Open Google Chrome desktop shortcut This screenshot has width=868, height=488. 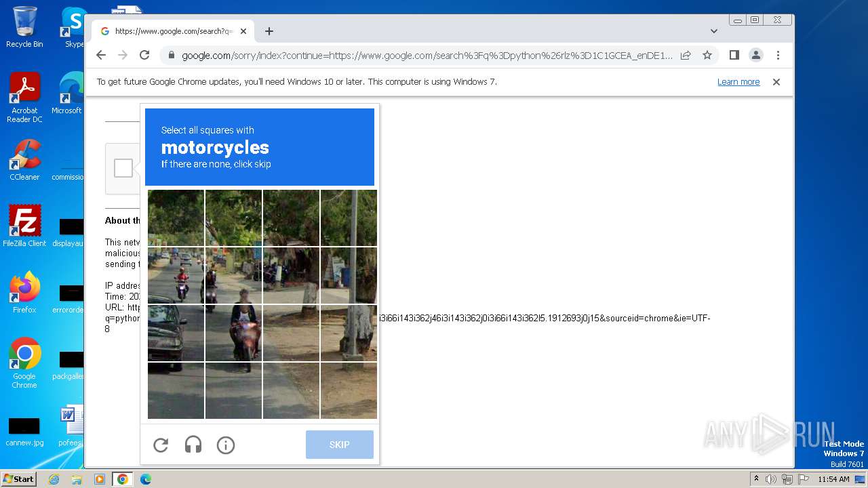coord(24,363)
